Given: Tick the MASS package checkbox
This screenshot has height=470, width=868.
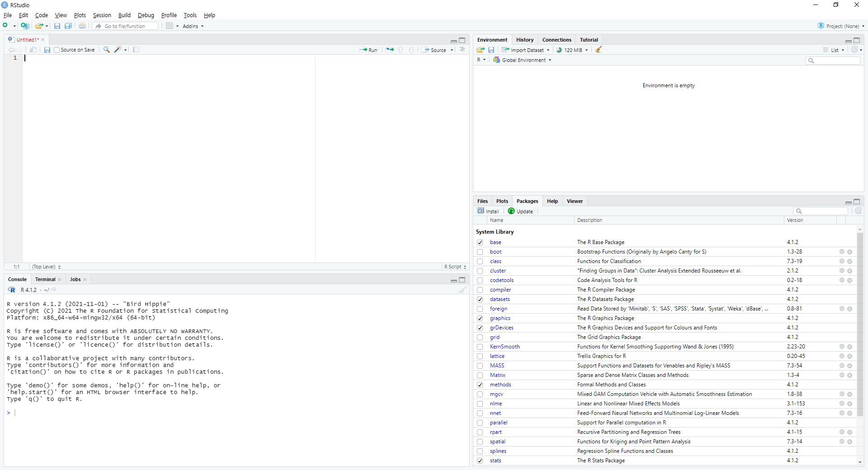Looking at the screenshot, I should (x=480, y=366).
